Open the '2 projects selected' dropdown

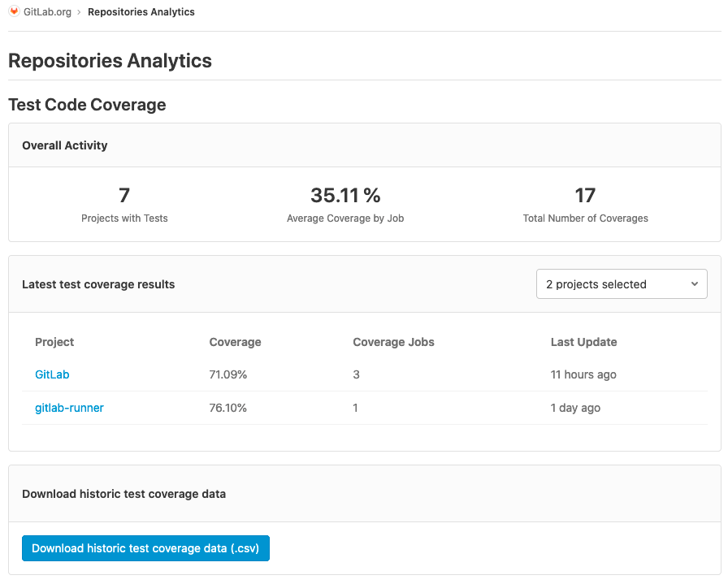(621, 284)
